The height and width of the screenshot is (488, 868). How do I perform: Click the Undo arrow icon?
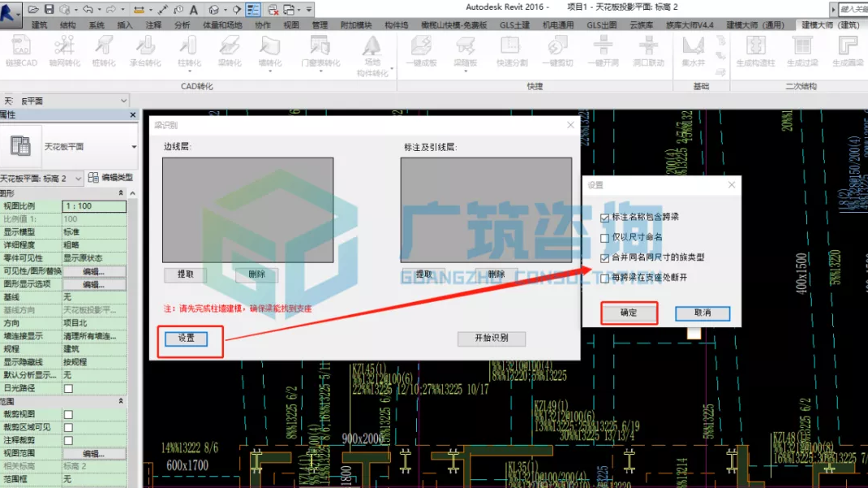(x=88, y=10)
